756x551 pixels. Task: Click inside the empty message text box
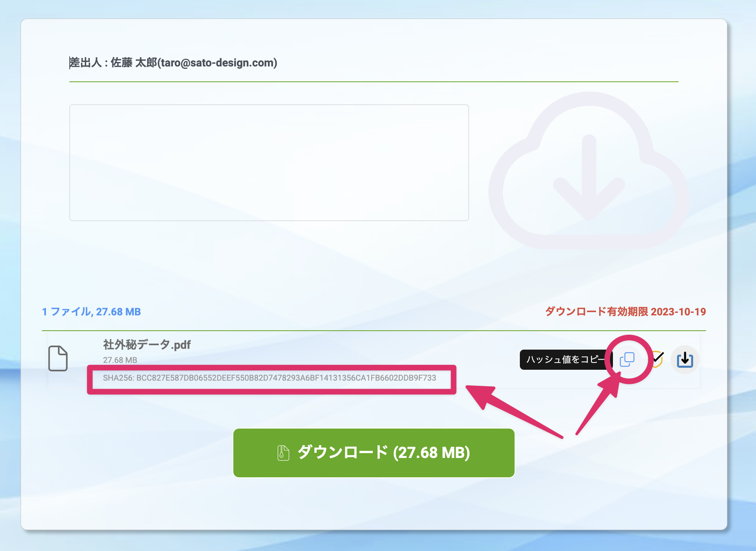(269, 162)
